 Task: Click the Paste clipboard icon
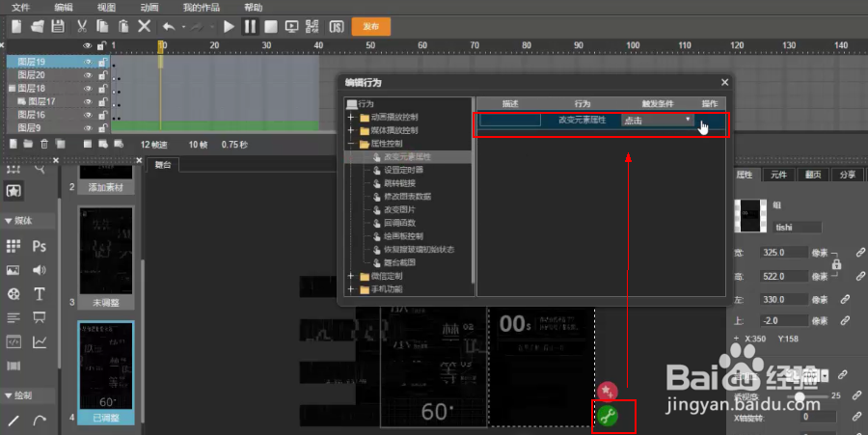coord(123,26)
